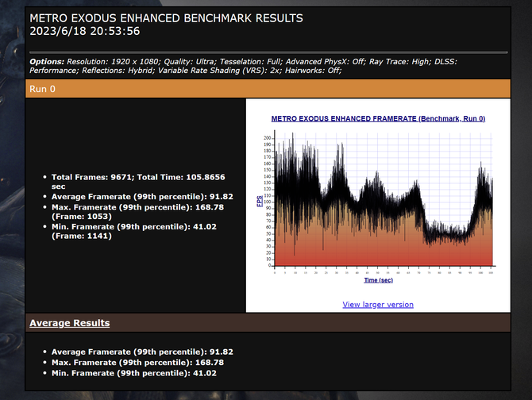Image resolution: width=532 pixels, height=400 pixels.
Task: Click Total Frames: 9671 entry
Action: (138, 182)
